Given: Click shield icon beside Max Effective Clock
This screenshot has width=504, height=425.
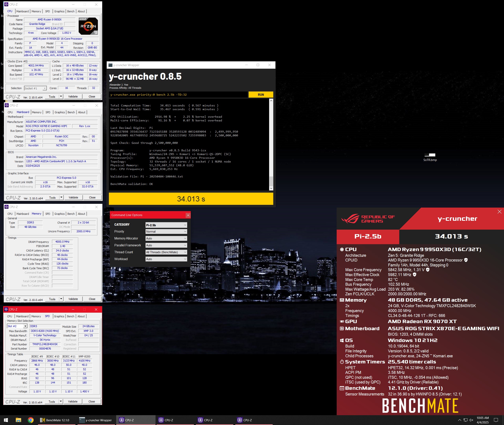Looking at the screenshot, I should (415, 275).
